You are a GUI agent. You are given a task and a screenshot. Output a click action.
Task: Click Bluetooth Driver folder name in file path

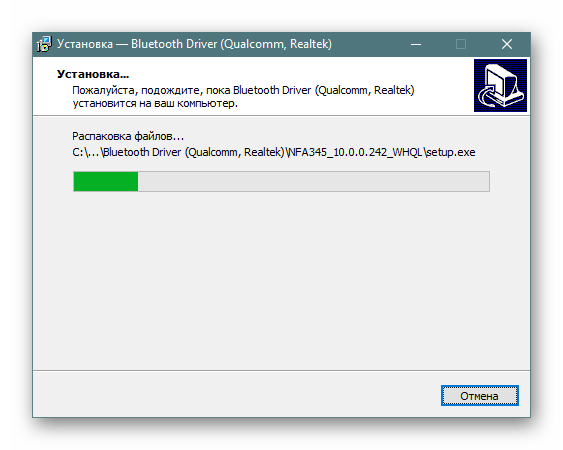(142, 152)
